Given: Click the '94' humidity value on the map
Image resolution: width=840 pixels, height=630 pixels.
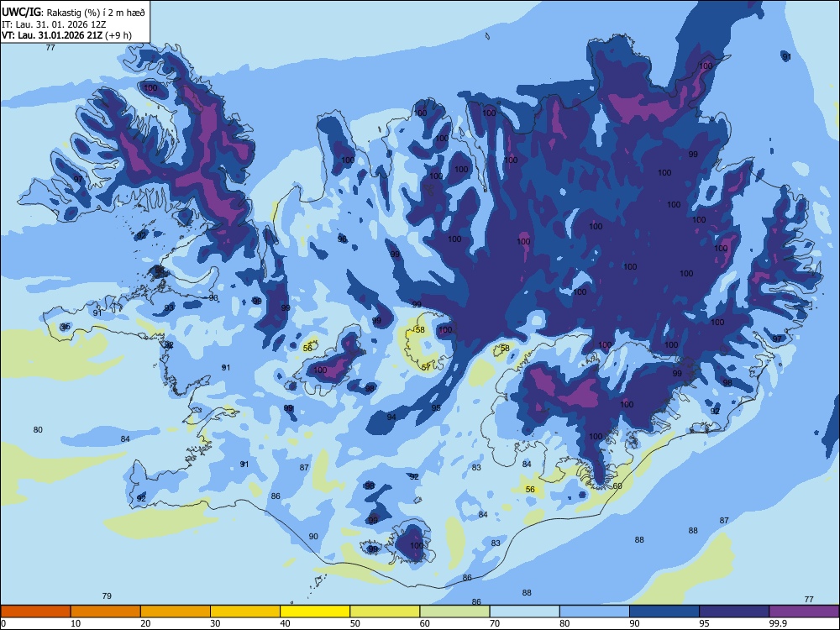Looking at the screenshot, I should click(391, 417).
